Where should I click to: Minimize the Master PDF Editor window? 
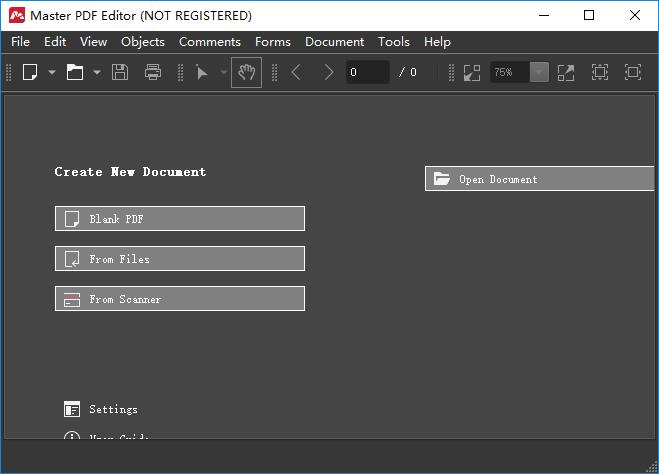(544, 16)
